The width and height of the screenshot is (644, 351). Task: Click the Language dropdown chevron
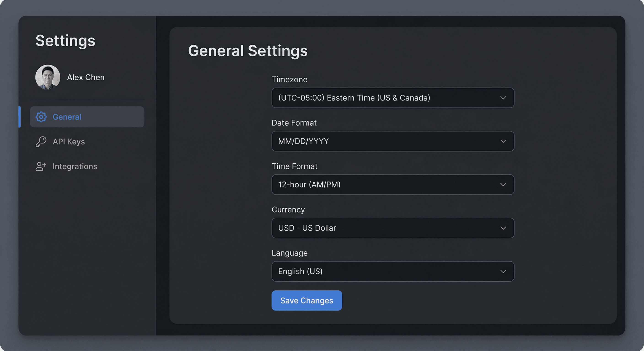point(503,271)
